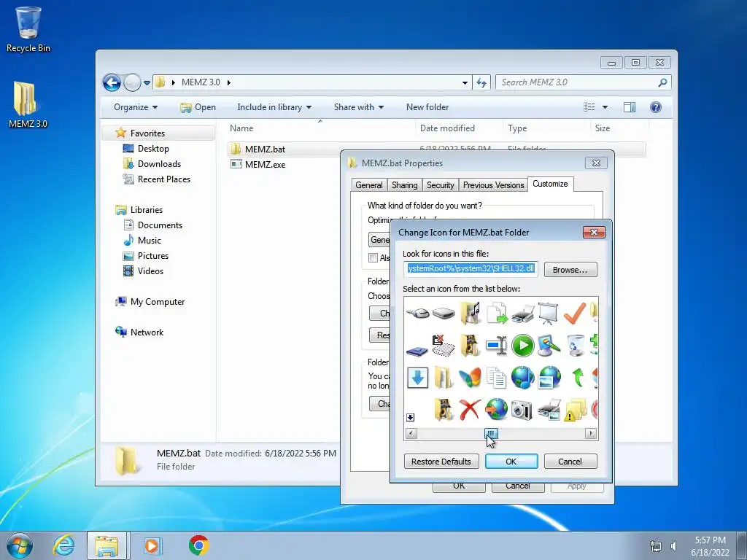Choose the music folder icon with notes
Viewport: 747px width, 560px height.
point(471,313)
